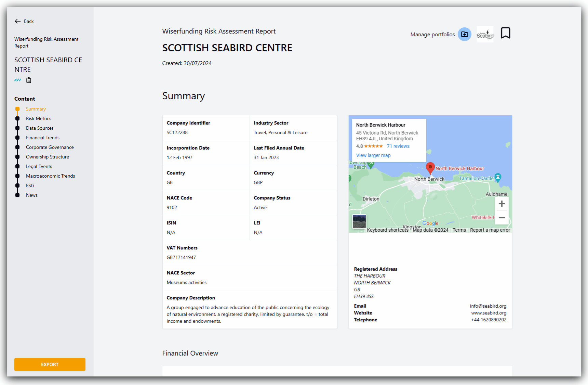
Task: Go to Summary section
Action: 36,109
